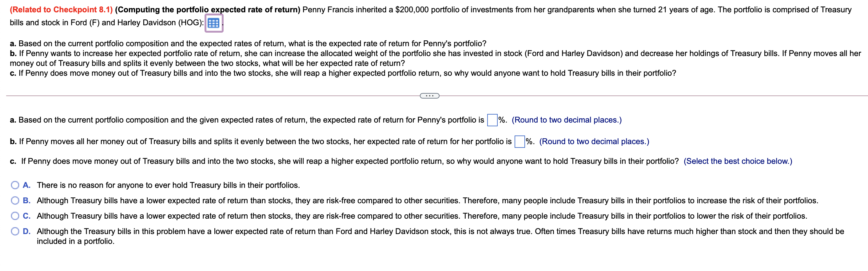Select radio button for choice D
The height and width of the screenshot is (271, 868).
pos(15,231)
